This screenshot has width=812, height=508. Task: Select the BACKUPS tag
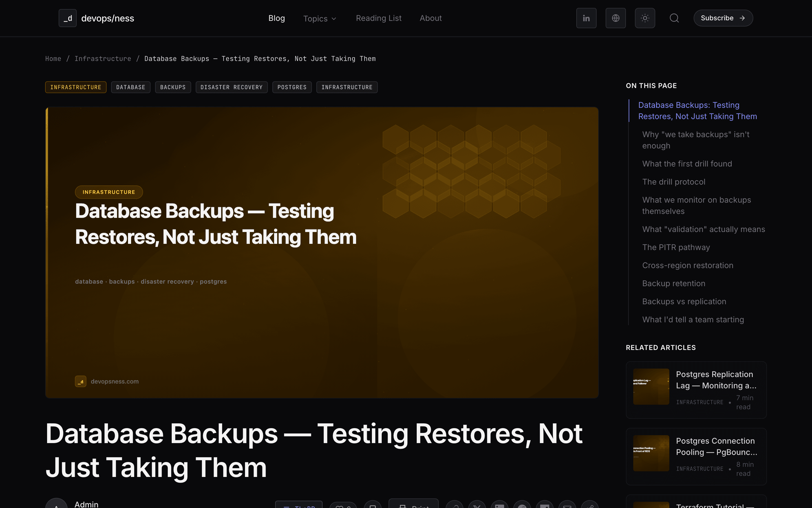[173, 87]
